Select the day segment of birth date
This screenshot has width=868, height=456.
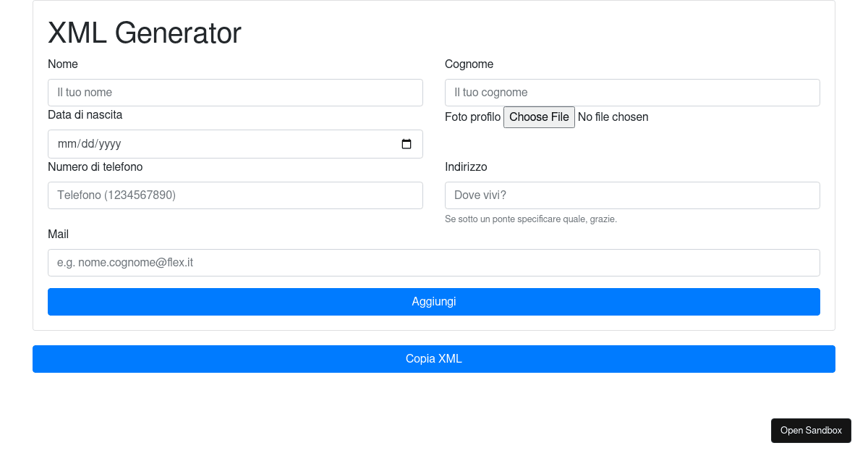(88, 144)
